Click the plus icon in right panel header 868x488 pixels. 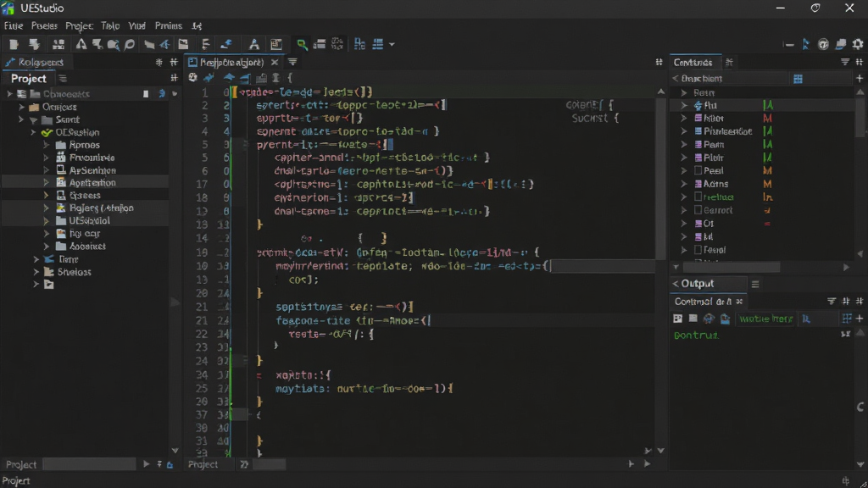pyautogui.click(x=860, y=79)
